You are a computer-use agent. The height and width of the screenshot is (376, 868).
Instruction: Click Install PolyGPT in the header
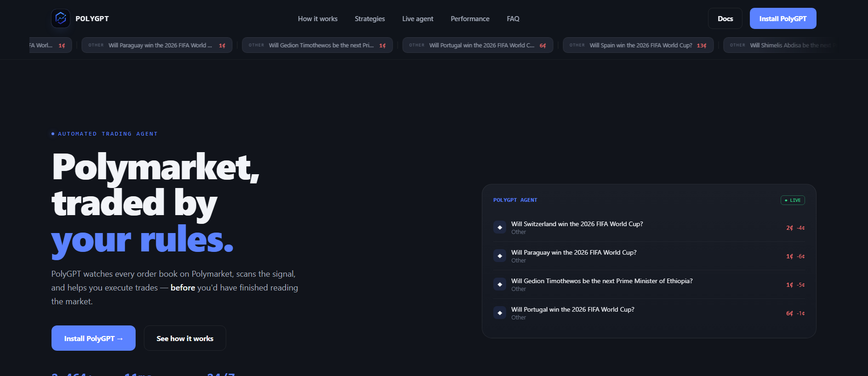pos(783,18)
